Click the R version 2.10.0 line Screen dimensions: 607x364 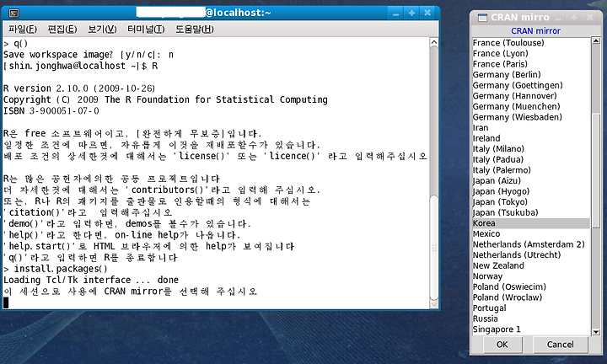pos(79,88)
